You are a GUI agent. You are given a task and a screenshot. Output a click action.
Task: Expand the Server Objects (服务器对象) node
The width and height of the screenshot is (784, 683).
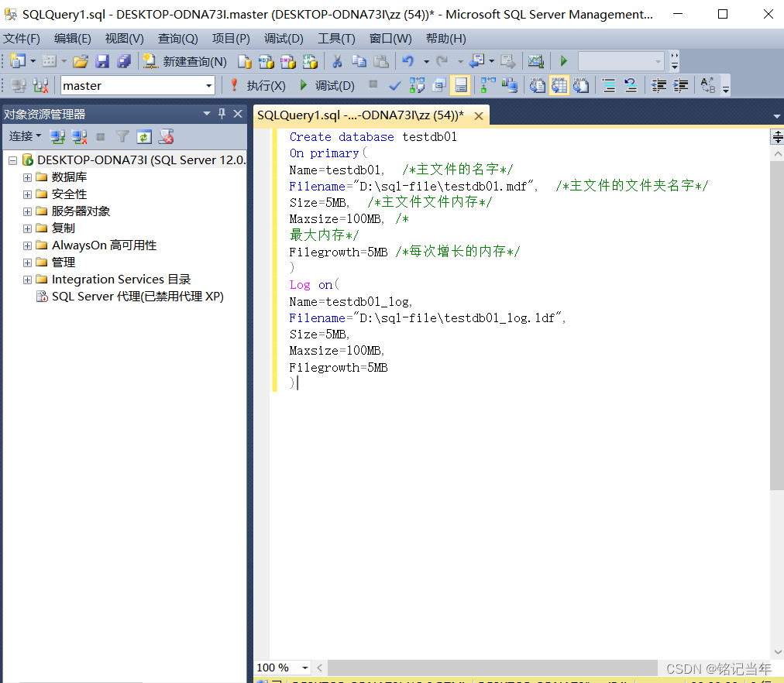coord(27,211)
